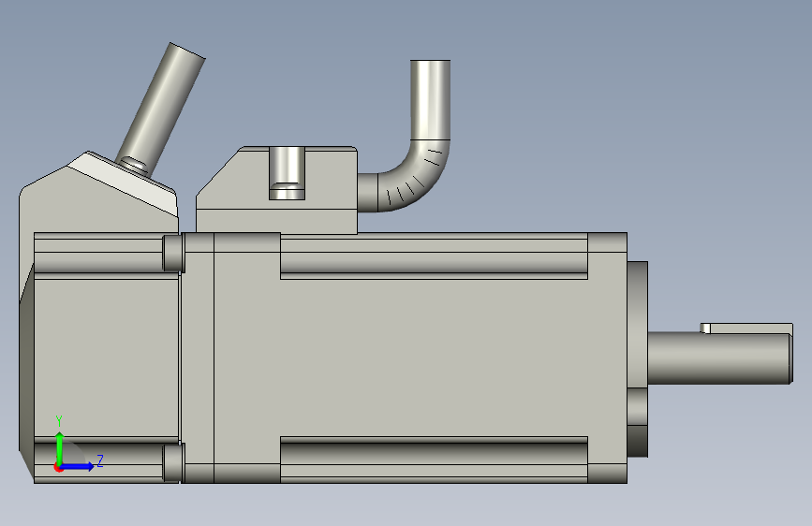Select the key on top of the output shaft
The height and width of the screenshot is (526, 812).
click(746, 329)
